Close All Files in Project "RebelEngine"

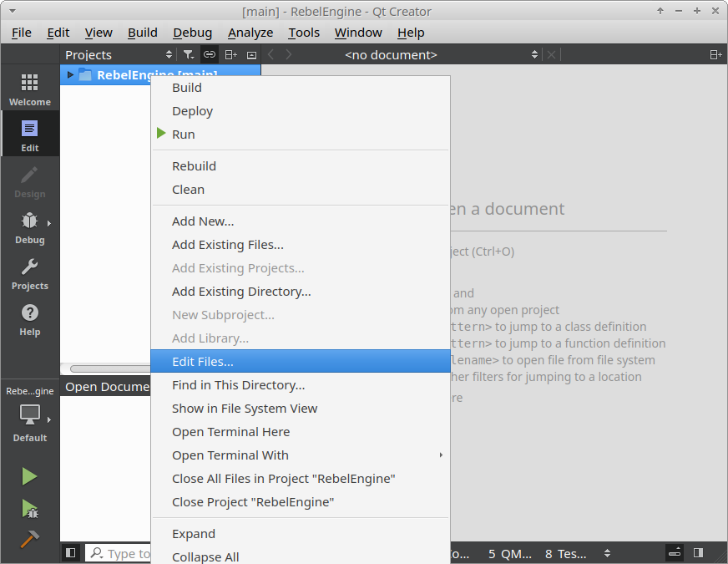coord(301,479)
